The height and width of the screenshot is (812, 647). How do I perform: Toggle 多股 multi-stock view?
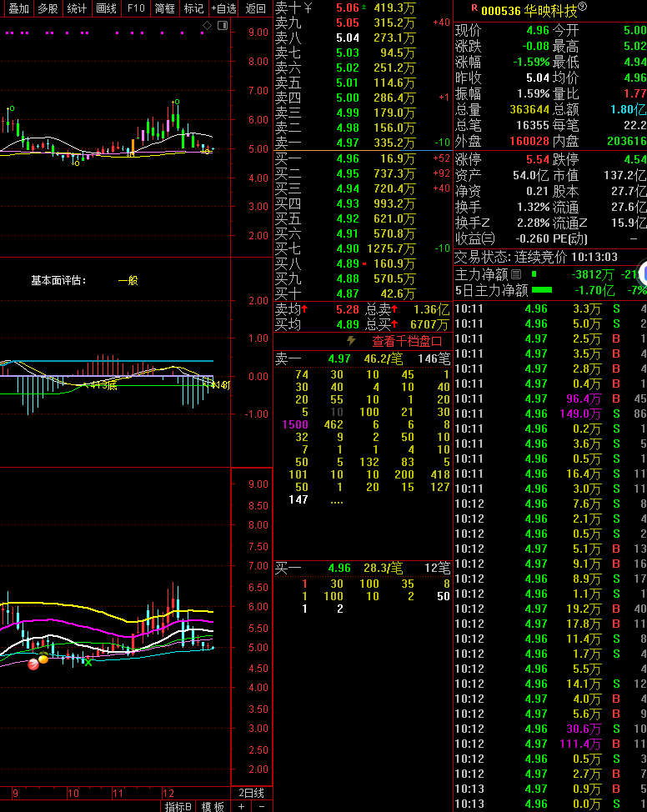[48, 8]
